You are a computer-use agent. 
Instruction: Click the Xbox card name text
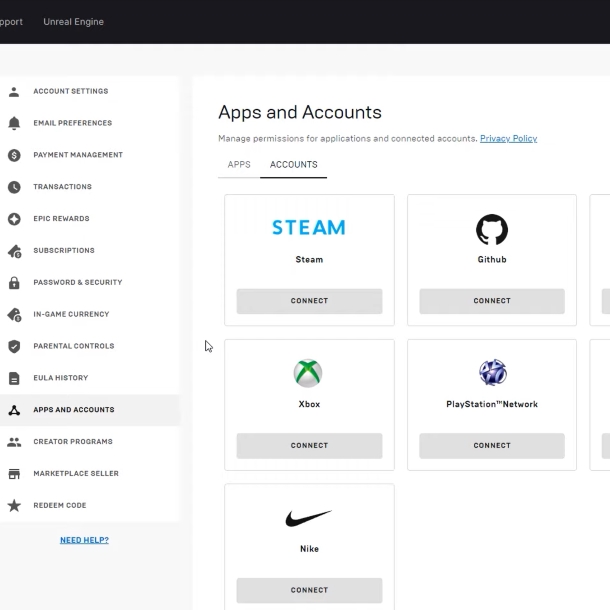[309, 404]
